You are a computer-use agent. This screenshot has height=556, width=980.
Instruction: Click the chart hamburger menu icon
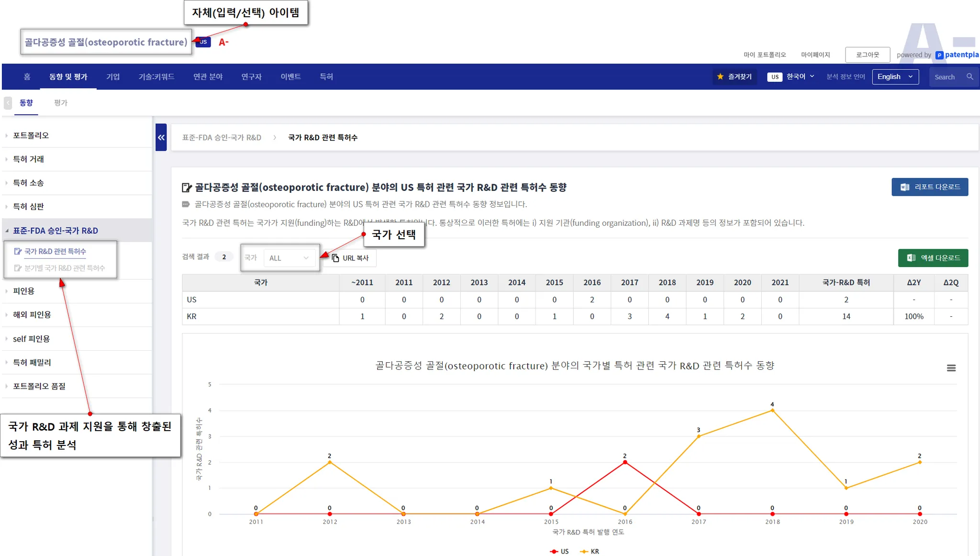(951, 368)
